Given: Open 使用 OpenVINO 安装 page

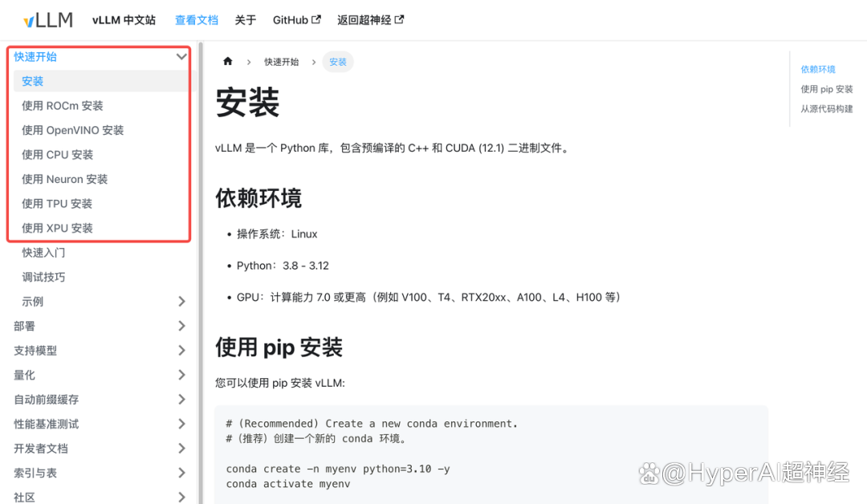Looking at the screenshot, I should click(x=72, y=130).
